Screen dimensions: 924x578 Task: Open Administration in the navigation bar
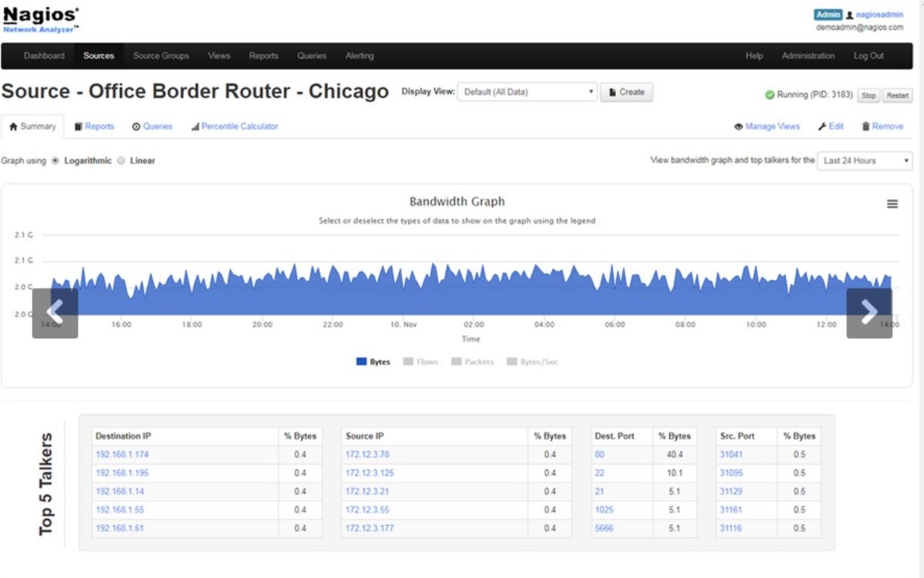pos(808,55)
